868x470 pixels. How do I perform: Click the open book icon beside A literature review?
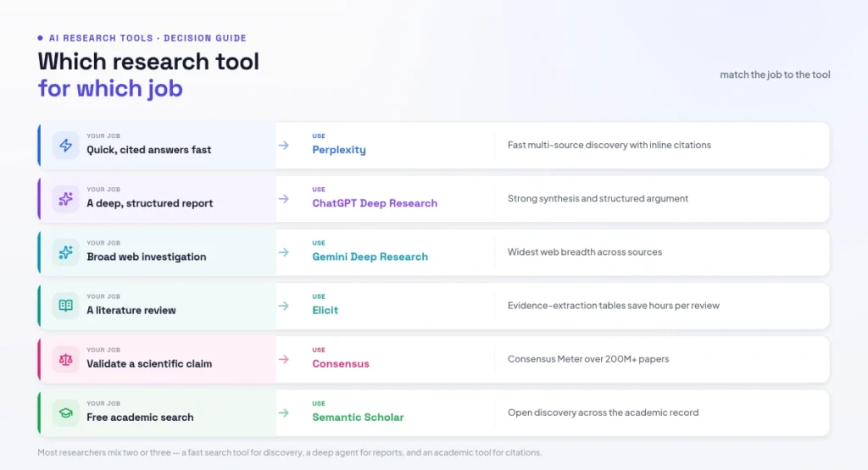(x=66, y=306)
